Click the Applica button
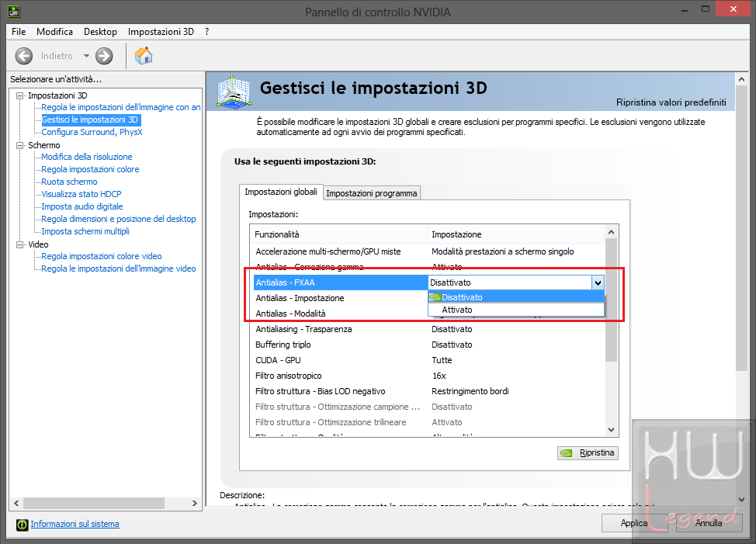 coord(633,523)
